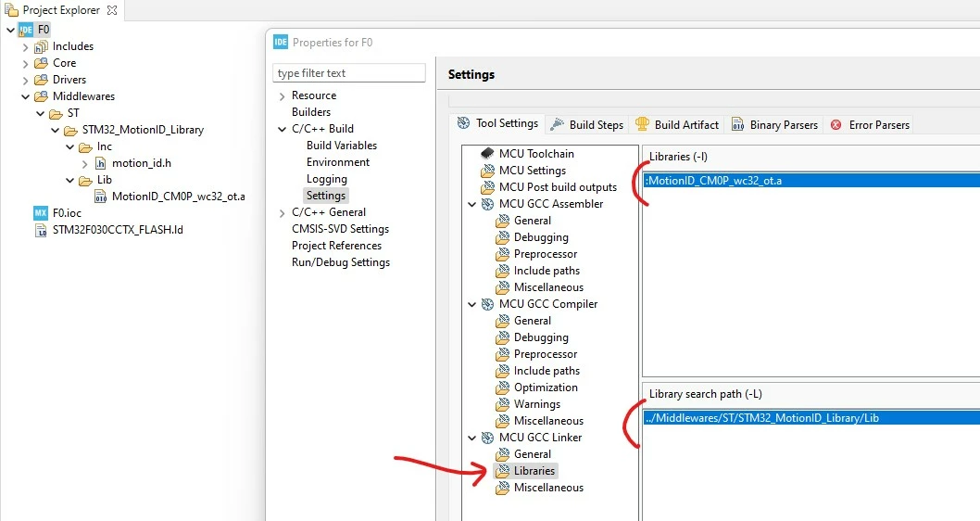The image size is (980, 521).
Task: Click the MCU Settings icon
Action: click(x=487, y=171)
